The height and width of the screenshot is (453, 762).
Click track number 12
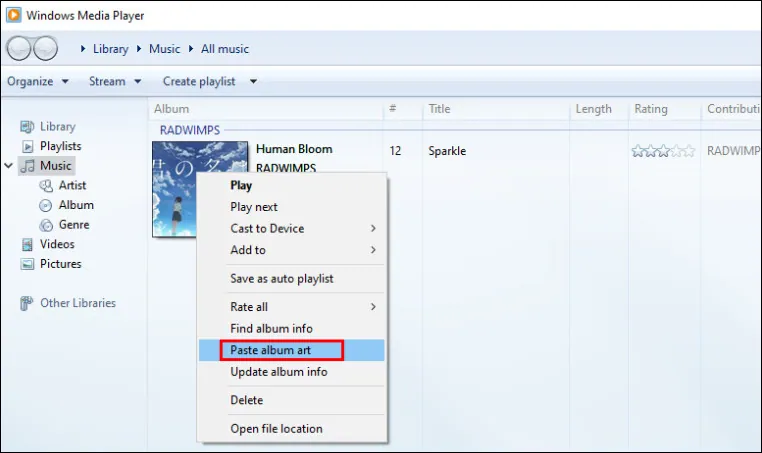tap(395, 151)
